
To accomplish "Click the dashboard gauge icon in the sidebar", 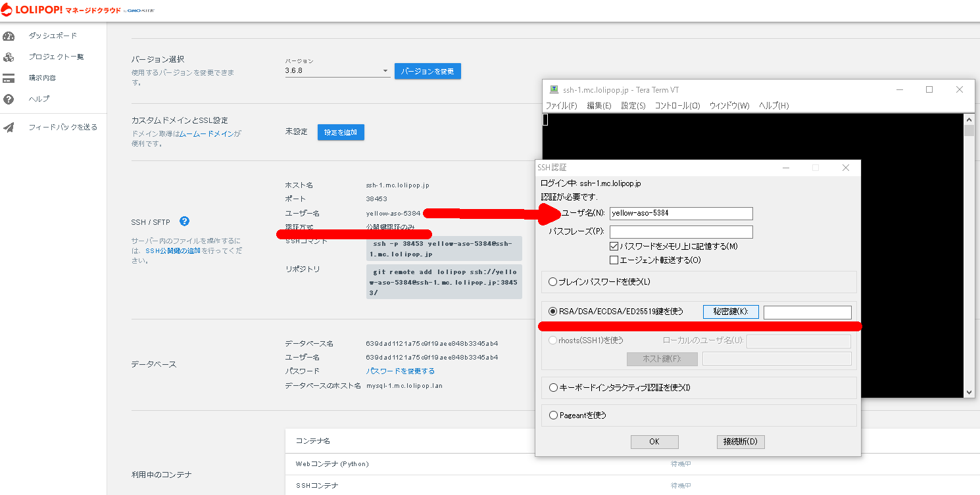I will (9, 35).
